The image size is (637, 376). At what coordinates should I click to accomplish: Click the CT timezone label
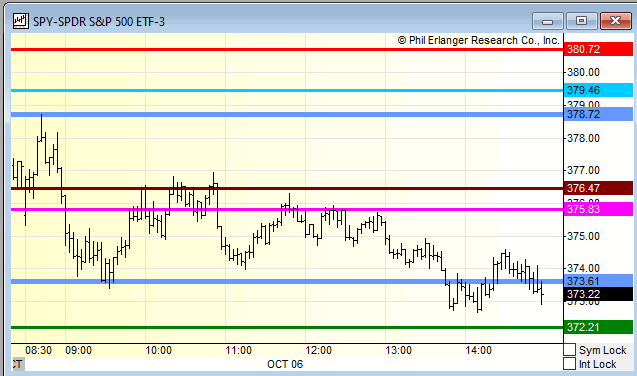(x=18, y=364)
